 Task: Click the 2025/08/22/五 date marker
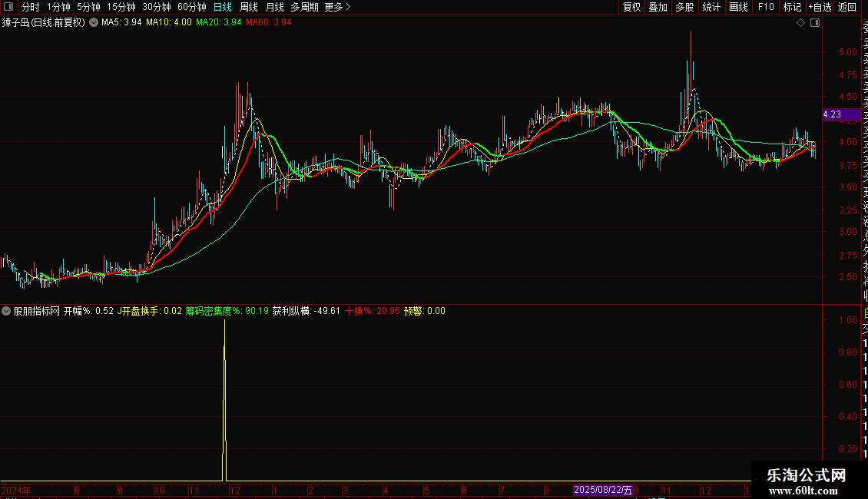click(x=603, y=490)
